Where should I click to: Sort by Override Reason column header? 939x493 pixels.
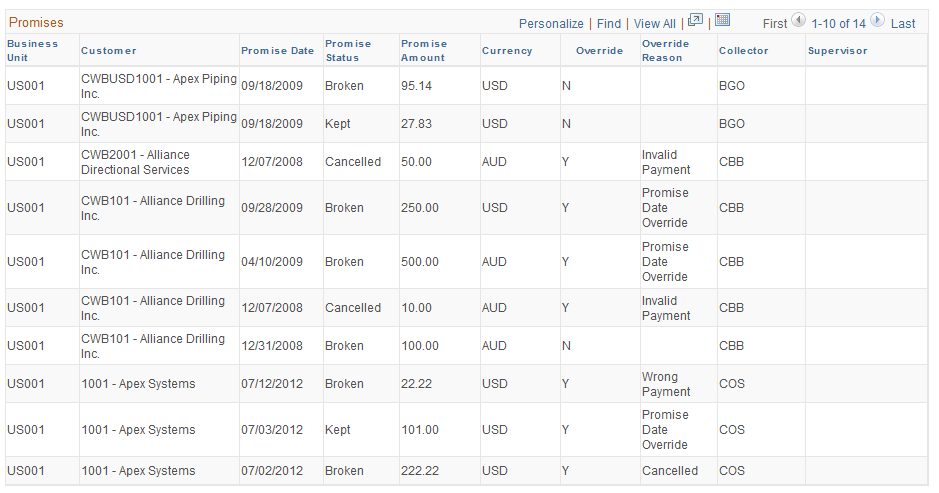[x=665, y=50]
